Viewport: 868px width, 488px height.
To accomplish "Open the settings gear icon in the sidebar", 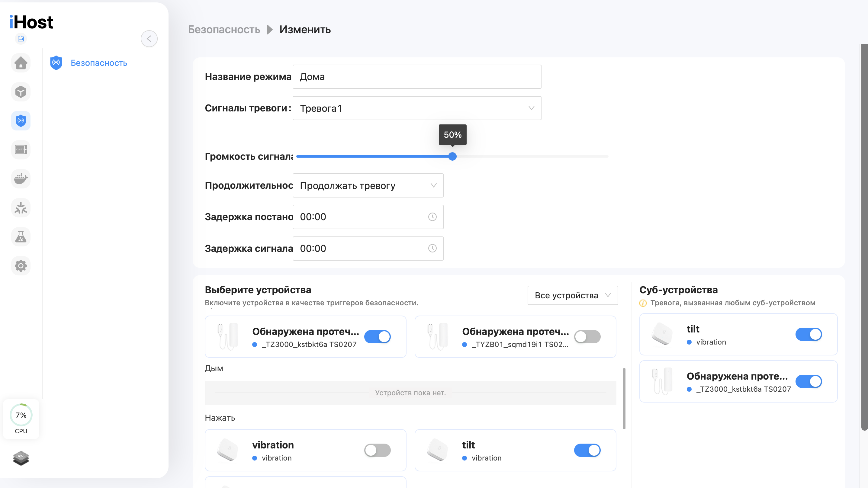I will (x=21, y=265).
